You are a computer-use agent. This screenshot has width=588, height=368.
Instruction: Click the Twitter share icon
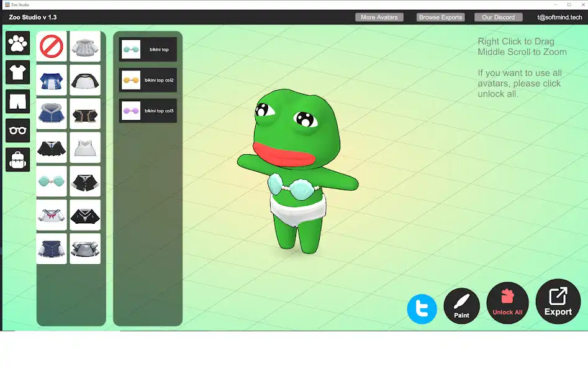pyautogui.click(x=422, y=308)
